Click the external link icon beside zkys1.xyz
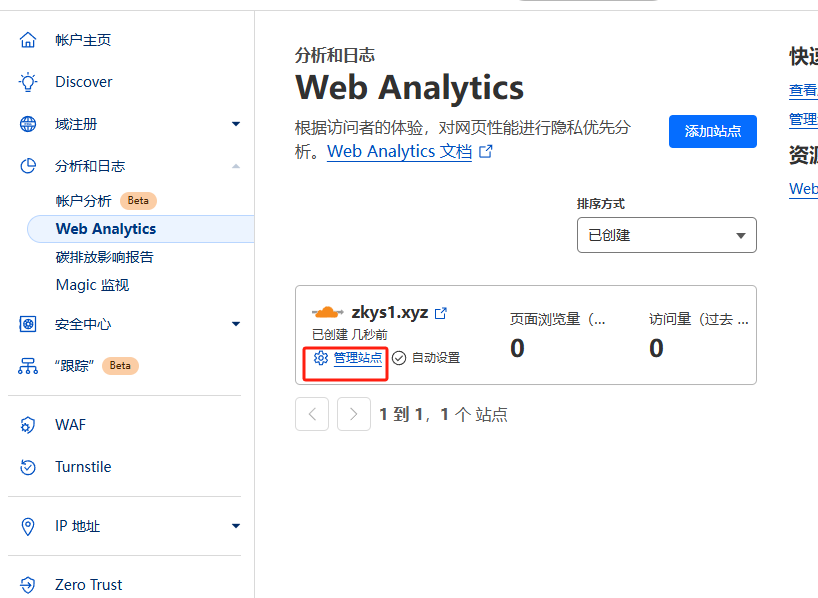 441,313
